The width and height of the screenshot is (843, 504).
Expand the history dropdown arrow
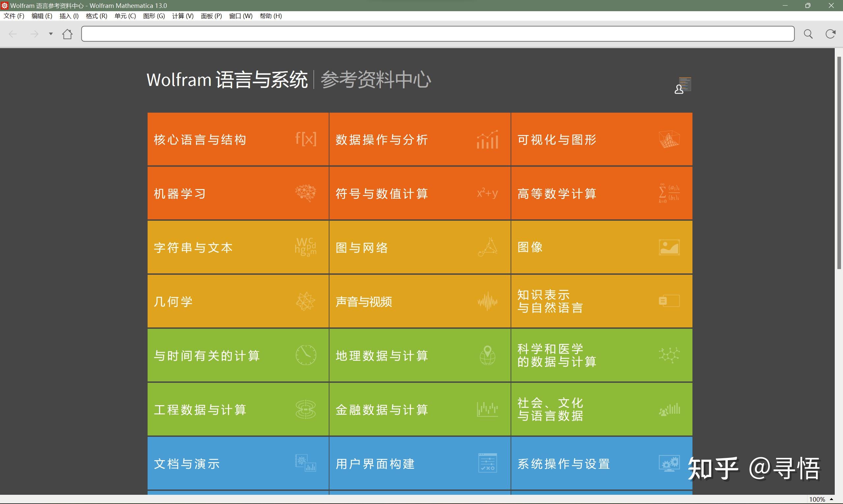(51, 34)
